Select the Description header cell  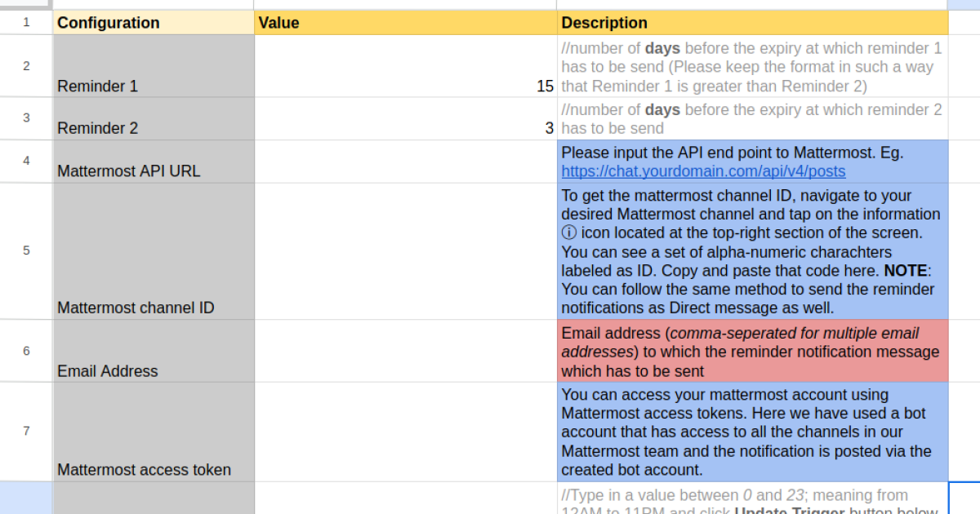tap(751, 23)
